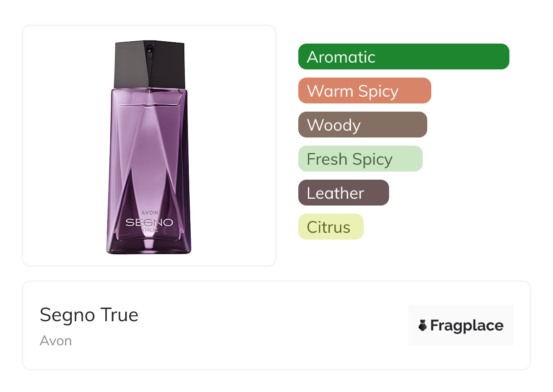Click the Fragplace perfume bottle logo icon
The height and width of the screenshot is (392, 553).
pos(423,325)
